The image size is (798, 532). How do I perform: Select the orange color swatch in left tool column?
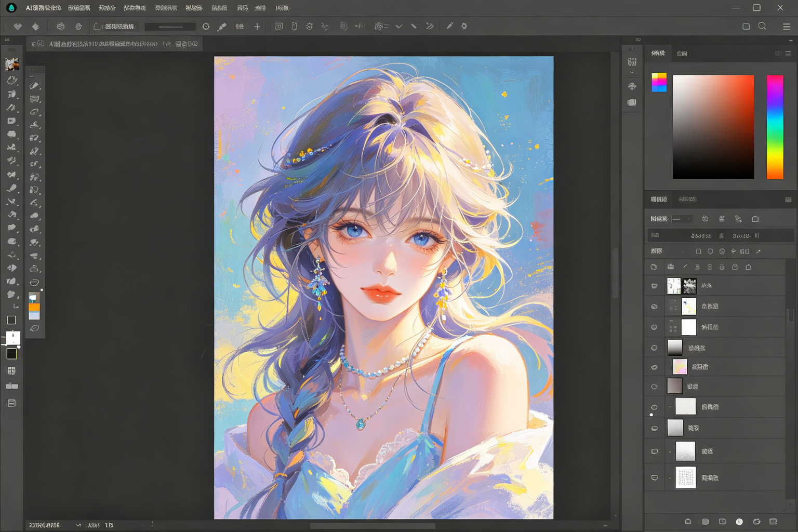[34, 307]
